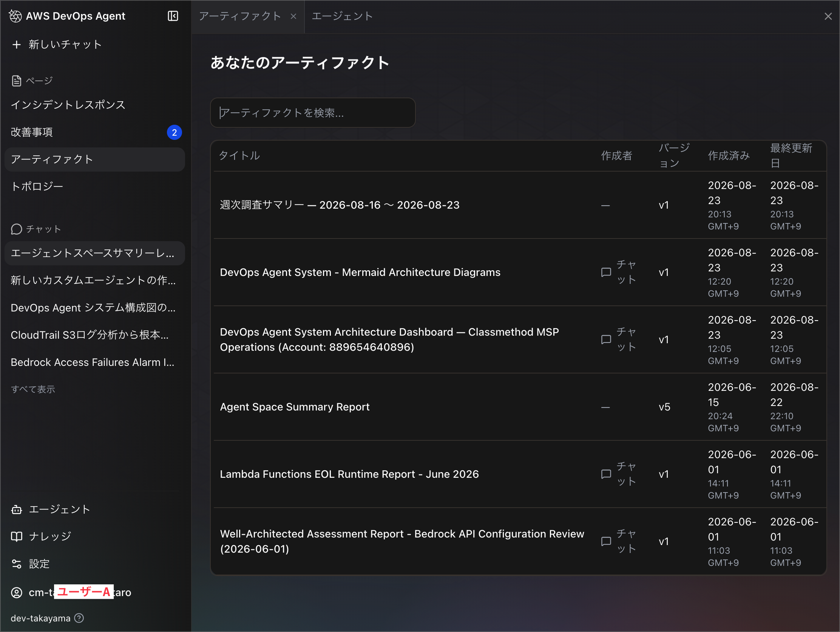Click 作成済み 2026-08-23 12:05 in Architecture Dashboard row
The image size is (840, 632).
pos(732,340)
